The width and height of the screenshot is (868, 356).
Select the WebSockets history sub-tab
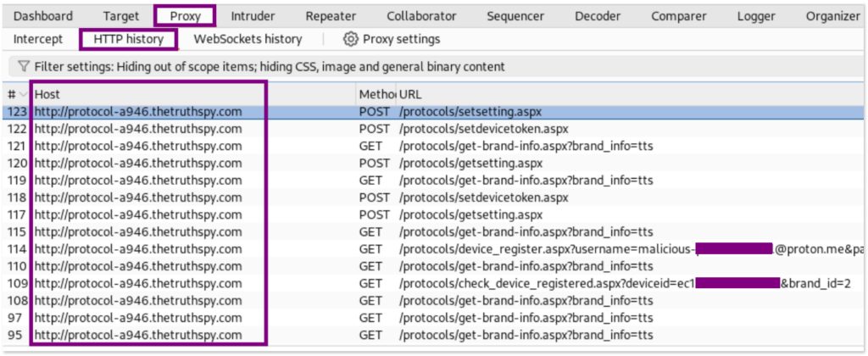pos(248,39)
